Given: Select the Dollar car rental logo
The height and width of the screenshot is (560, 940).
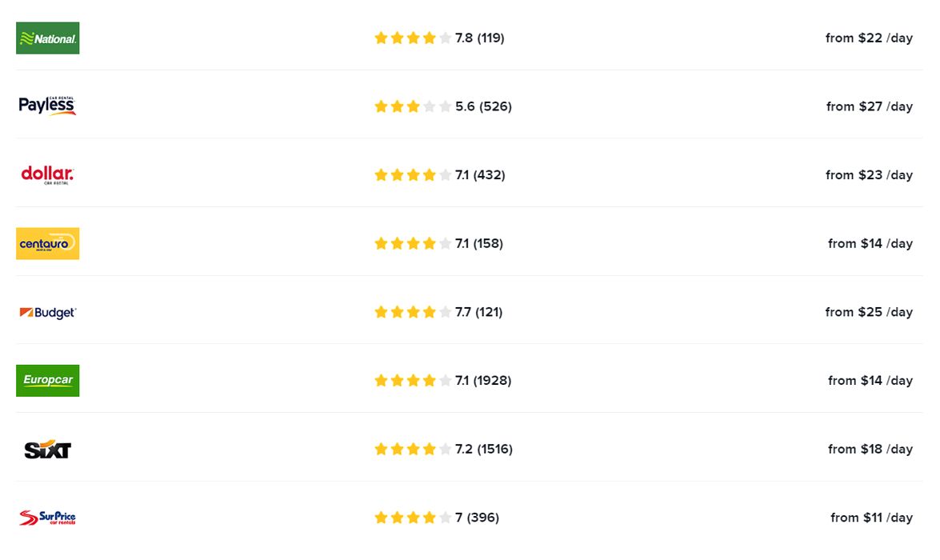Looking at the screenshot, I should point(47,175).
